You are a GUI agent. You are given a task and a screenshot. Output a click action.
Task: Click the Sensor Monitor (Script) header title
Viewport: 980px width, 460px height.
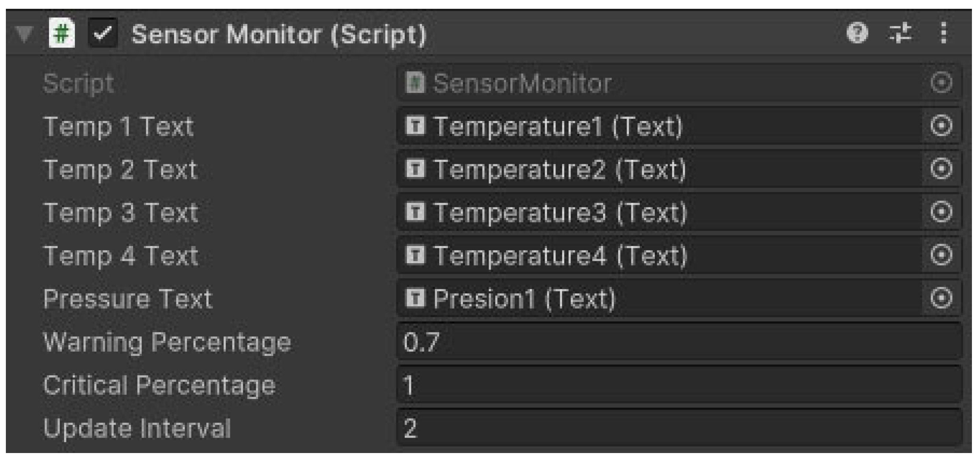279,34
